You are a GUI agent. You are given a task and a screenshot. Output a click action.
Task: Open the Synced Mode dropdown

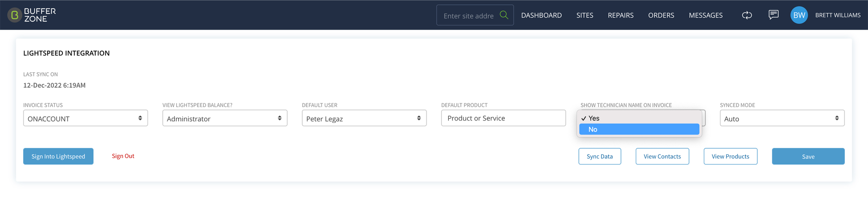click(782, 118)
